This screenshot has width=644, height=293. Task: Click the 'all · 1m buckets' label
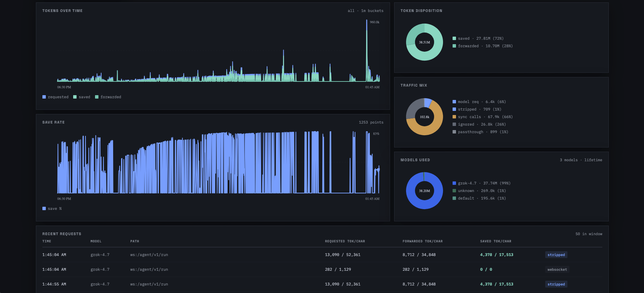coord(365,11)
